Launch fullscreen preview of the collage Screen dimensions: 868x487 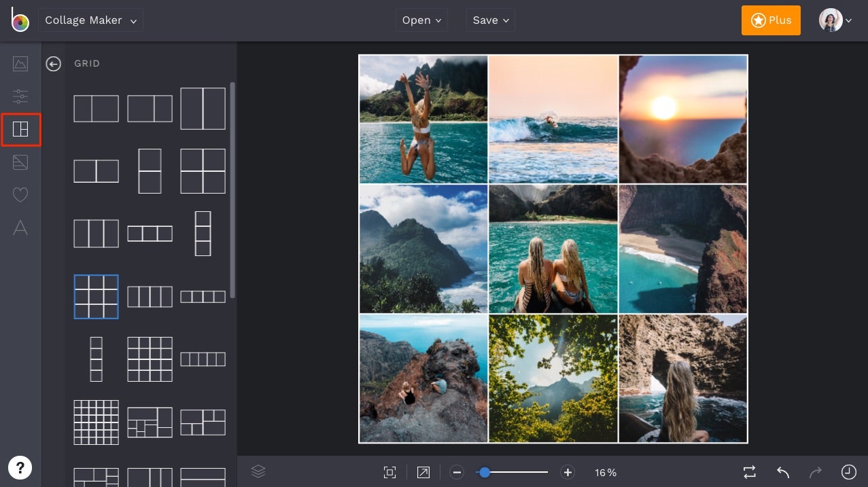click(423, 472)
